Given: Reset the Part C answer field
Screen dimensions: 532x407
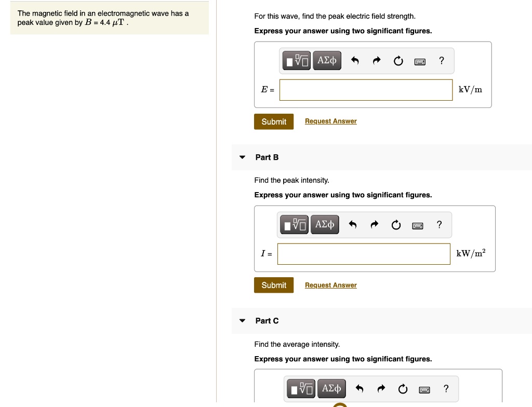Looking at the screenshot, I should [403, 389].
